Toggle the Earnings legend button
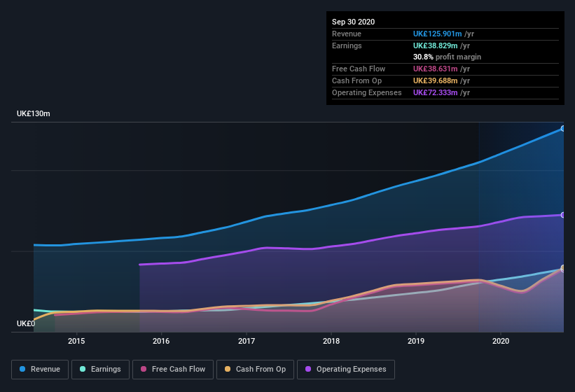 [x=100, y=370]
